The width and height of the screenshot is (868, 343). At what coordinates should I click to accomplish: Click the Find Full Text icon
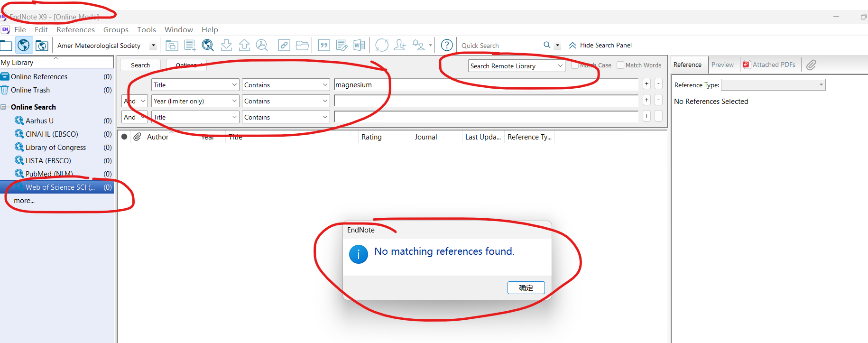tap(262, 46)
